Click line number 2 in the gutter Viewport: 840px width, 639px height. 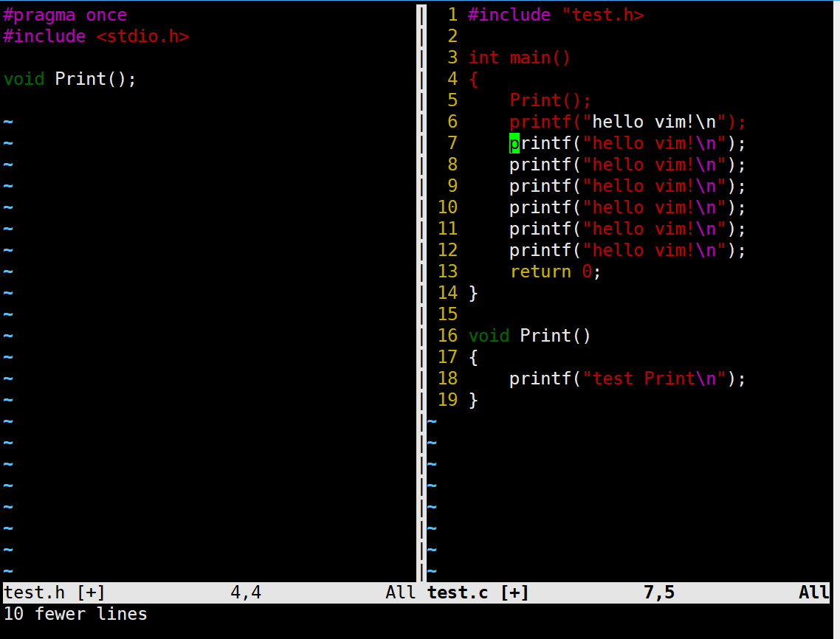pyautogui.click(x=452, y=36)
